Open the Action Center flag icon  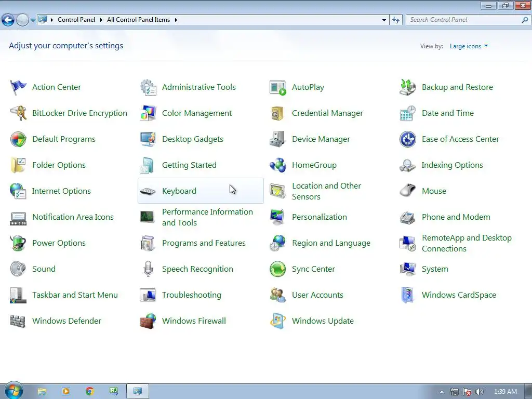pyautogui.click(x=18, y=87)
